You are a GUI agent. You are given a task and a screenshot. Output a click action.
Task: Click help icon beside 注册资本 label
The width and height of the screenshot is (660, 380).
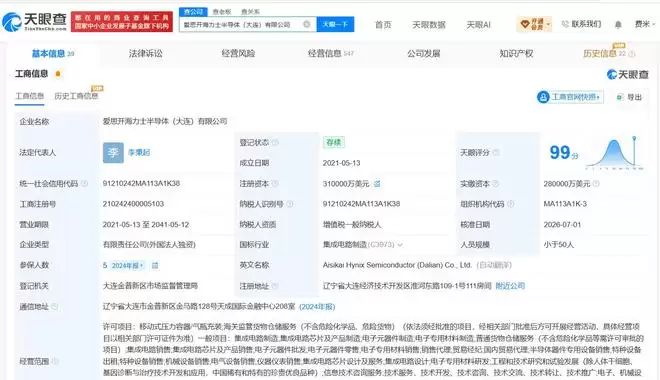(275, 183)
